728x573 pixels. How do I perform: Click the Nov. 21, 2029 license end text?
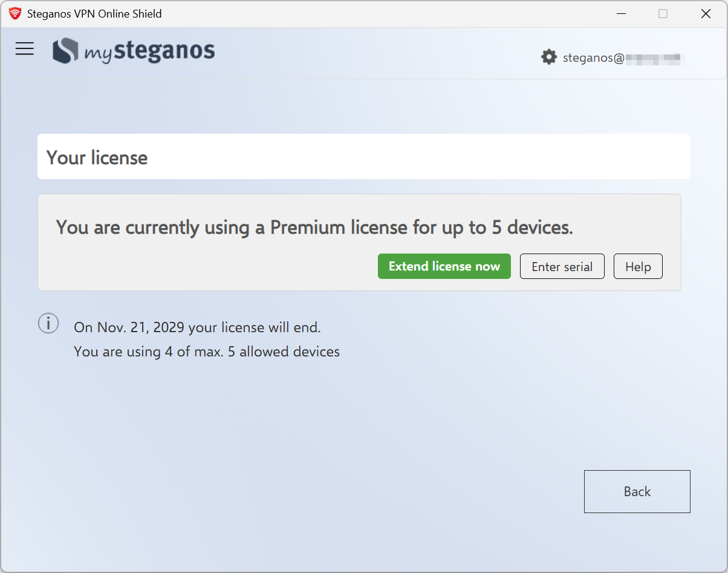[x=197, y=327]
